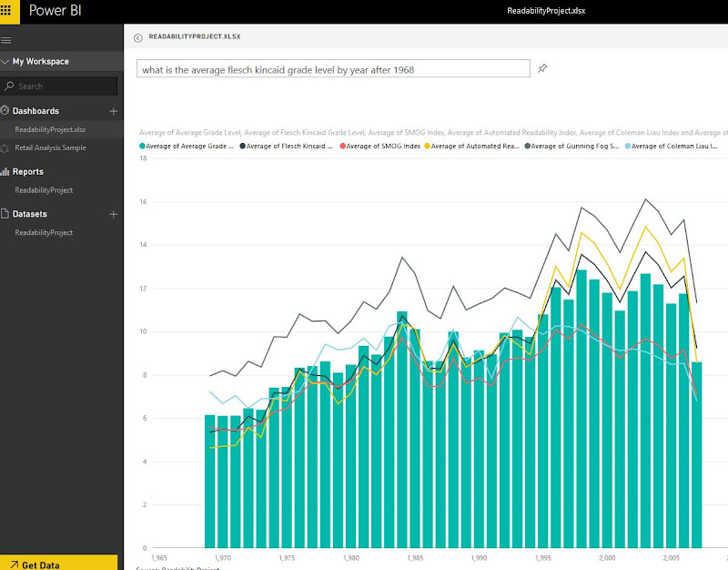Click the chart title text above legend
Screen dimensions: 728x570
tap(434, 132)
